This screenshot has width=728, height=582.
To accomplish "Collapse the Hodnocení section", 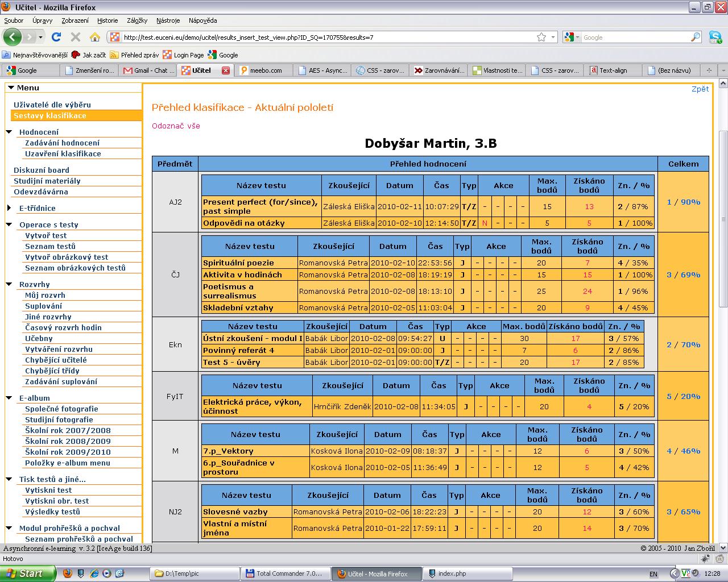I will (9, 132).
